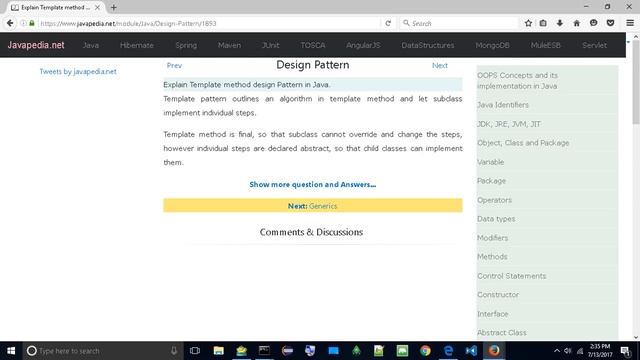Open the AngularJS navbar item
The image size is (640, 360).
(x=363, y=45)
